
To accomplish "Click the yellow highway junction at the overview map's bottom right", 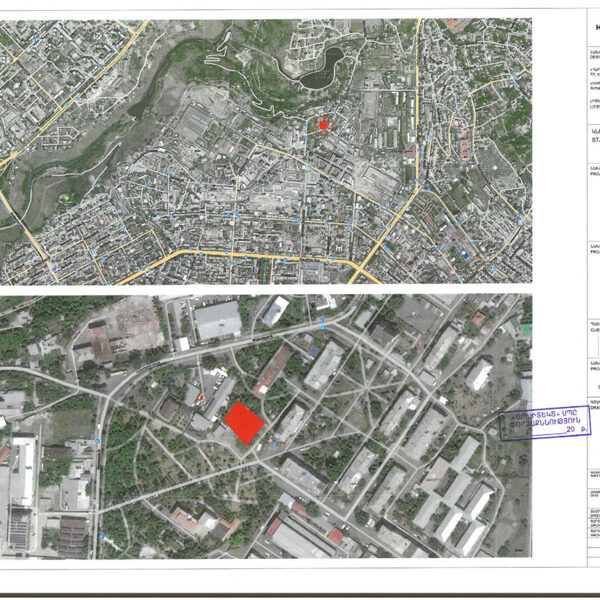I will [365, 265].
